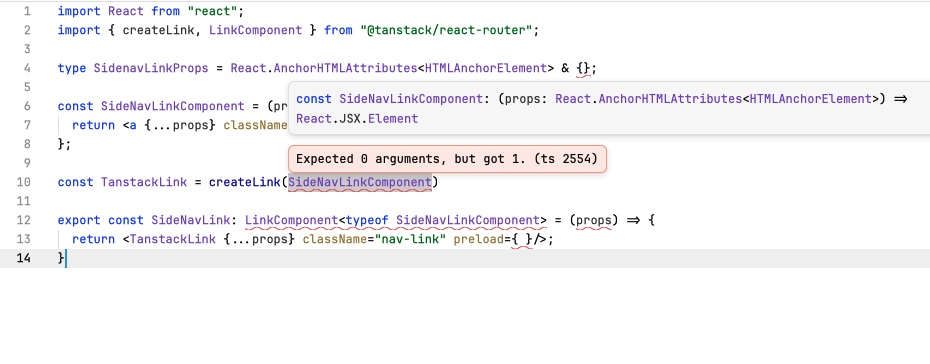Image resolution: width=930 pixels, height=364 pixels.
Task: Click SideNavLinkComponent name in the tooltip signature
Action: tap(411, 99)
